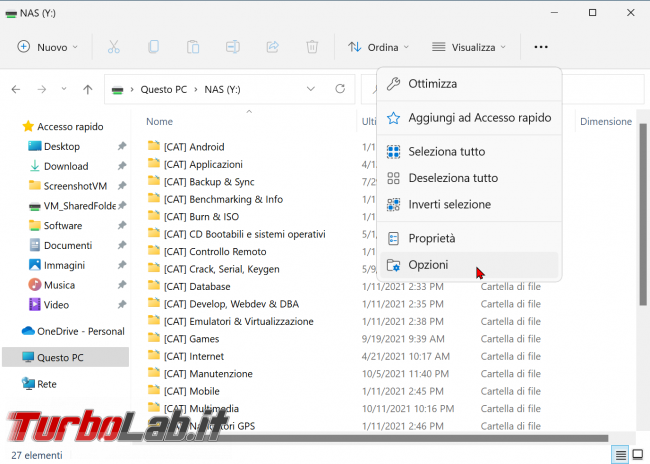Image resolution: width=650 pixels, height=464 pixels.
Task: Click the Rete network icon
Action: [x=28, y=384]
